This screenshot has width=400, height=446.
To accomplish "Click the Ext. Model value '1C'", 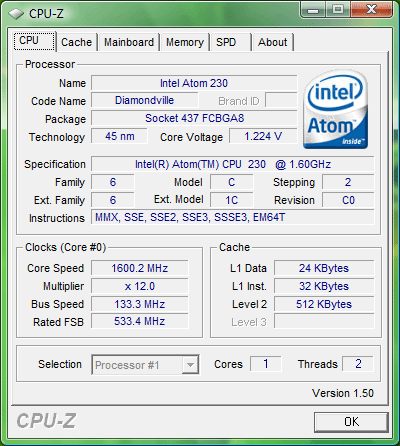I will pyautogui.click(x=231, y=200).
